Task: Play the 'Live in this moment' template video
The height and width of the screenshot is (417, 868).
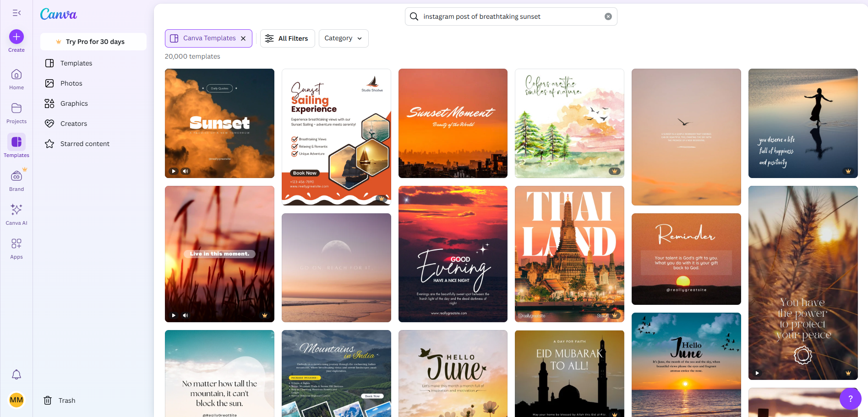Action: (173, 315)
